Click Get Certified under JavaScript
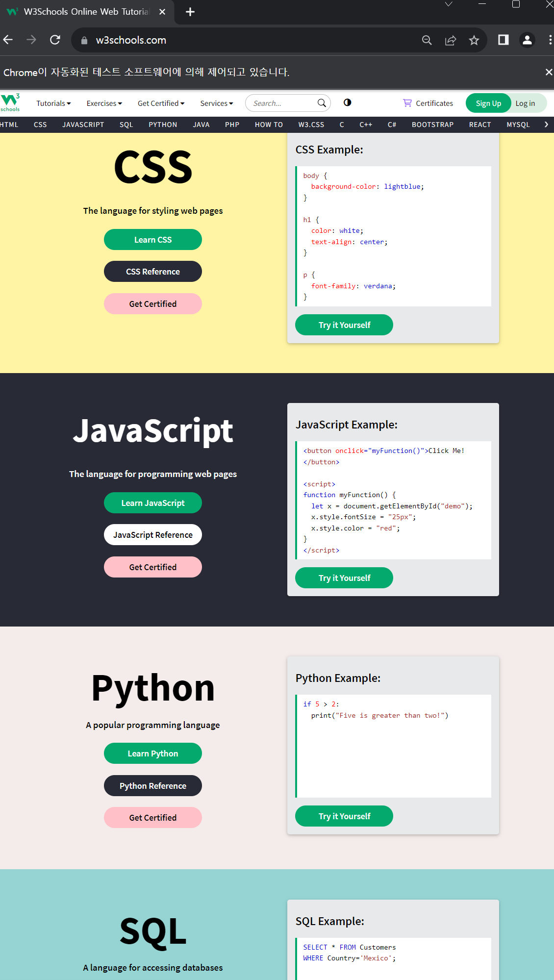The height and width of the screenshot is (980, 554). pos(153,567)
